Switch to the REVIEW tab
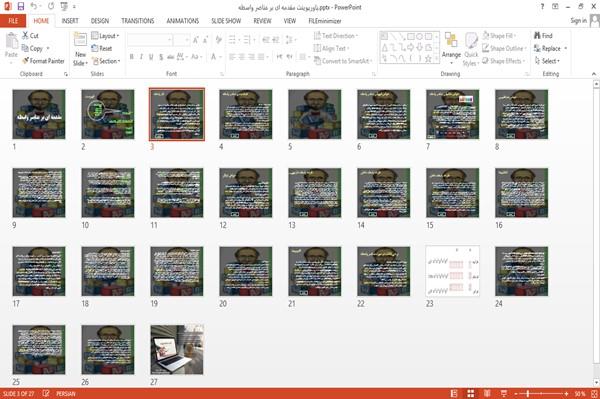Image resolution: width=600 pixels, height=399 pixels. point(262,21)
